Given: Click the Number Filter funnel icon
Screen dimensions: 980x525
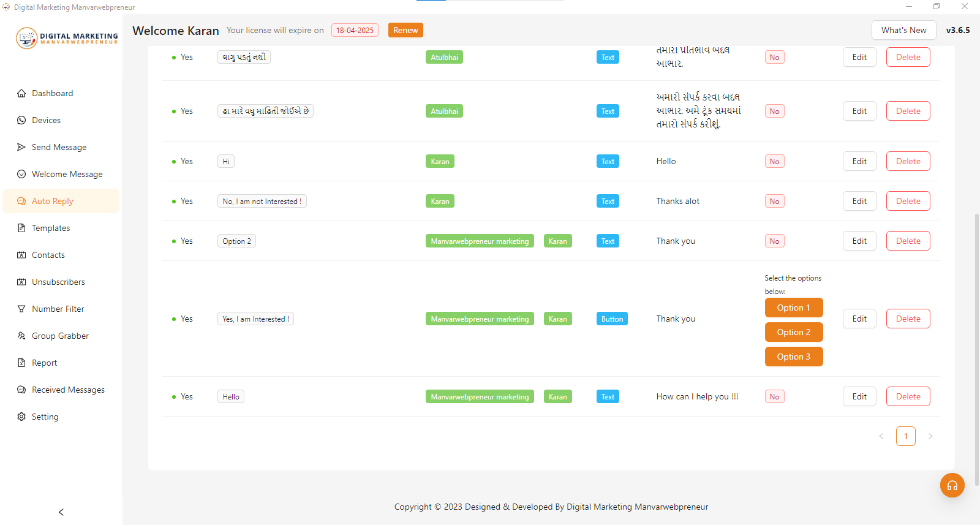Looking at the screenshot, I should tap(21, 309).
